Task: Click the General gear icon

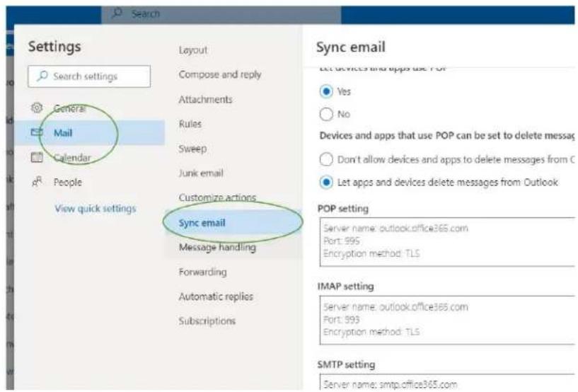Action: pyautogui.click(x=37, y=108)
